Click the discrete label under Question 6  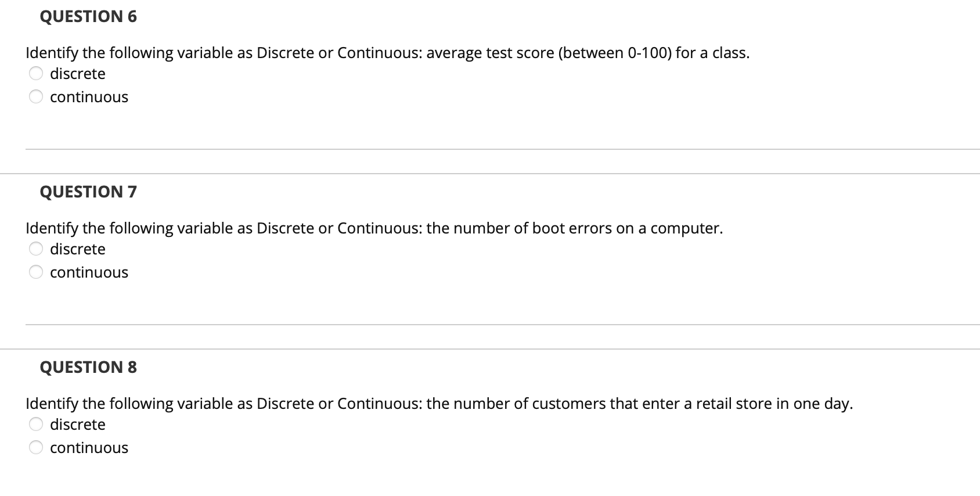[x=77, y=73]
